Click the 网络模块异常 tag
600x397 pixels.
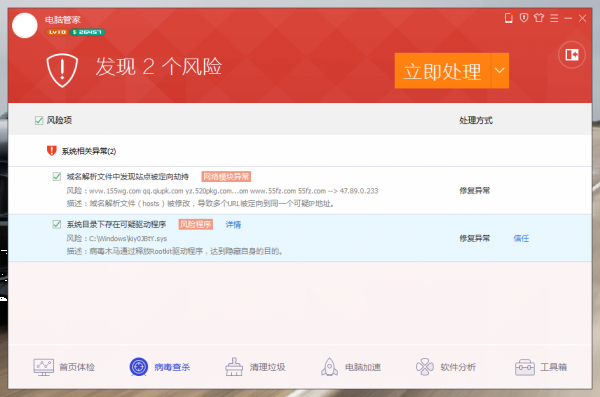[x=226, y=176]
